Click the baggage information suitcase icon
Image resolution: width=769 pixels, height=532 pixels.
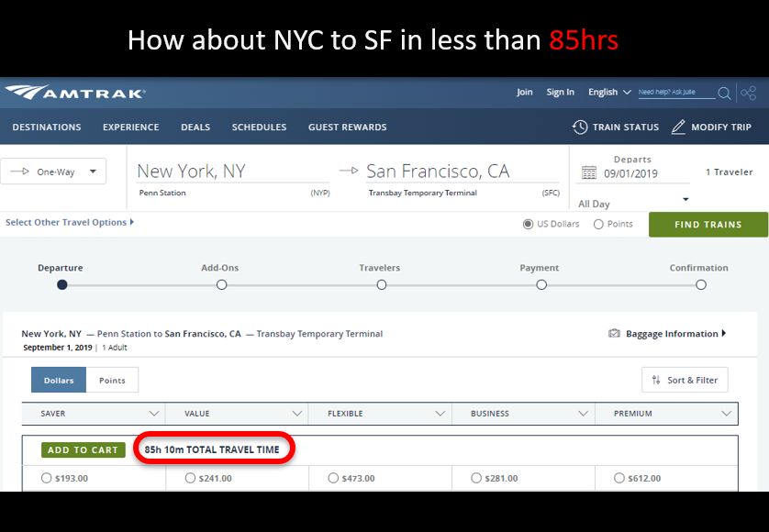614,334
